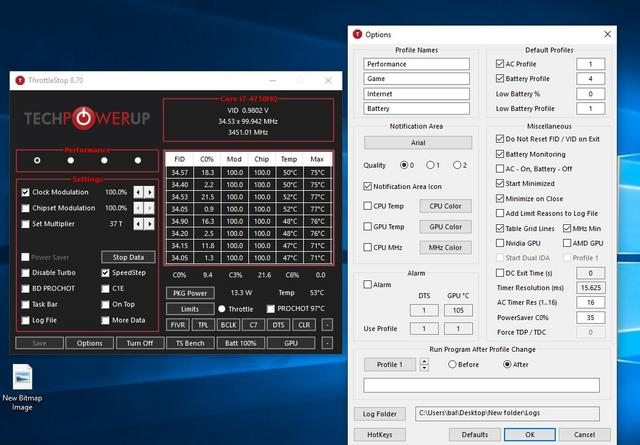This screenshot has height=445, width=640.
Task: Toggle Start Minimized checkbox
Action: pos(501,184)
